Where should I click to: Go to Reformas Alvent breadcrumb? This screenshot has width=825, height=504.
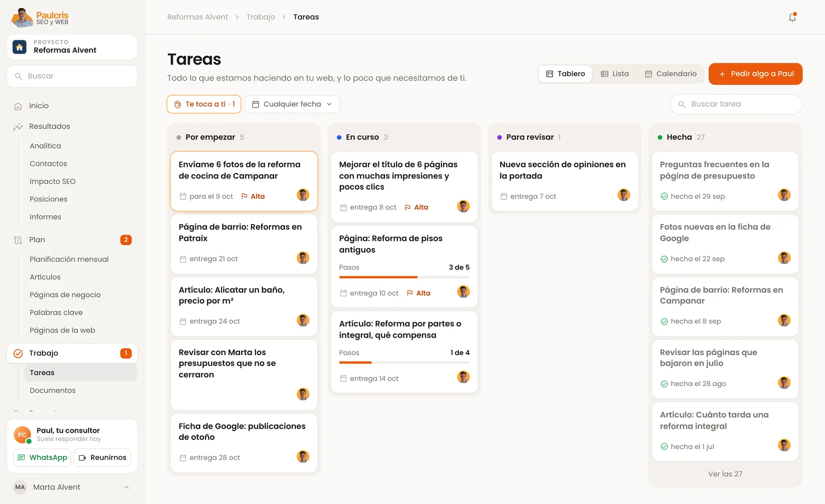coord(198,17)
